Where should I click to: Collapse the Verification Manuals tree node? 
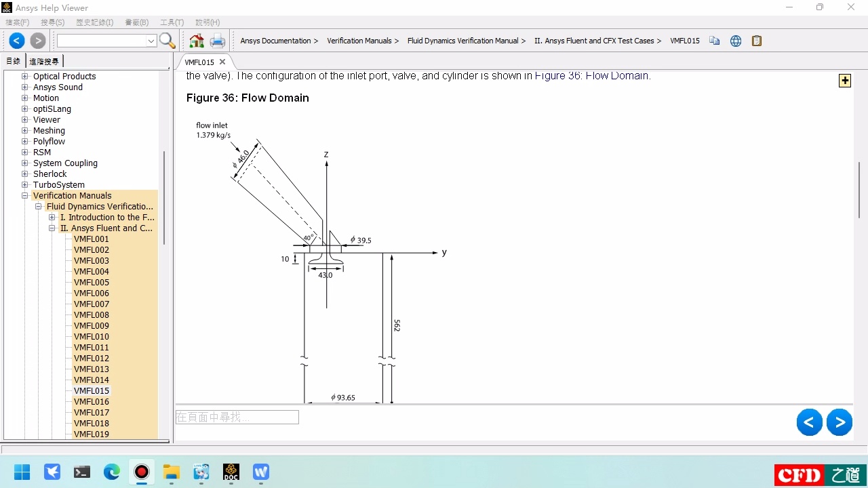click(x=25, y=196)
